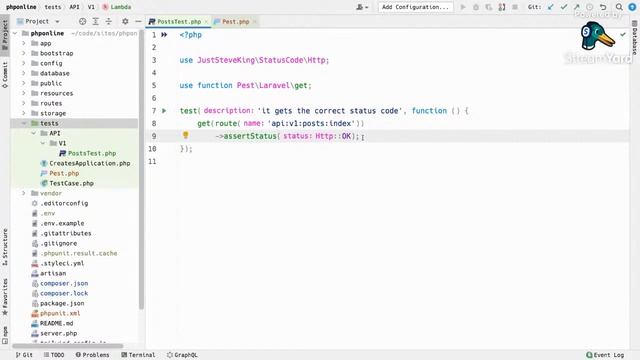Click the Debug bug icon in toolbar
This screenshot has width=640, height=360.
point(476,7)
